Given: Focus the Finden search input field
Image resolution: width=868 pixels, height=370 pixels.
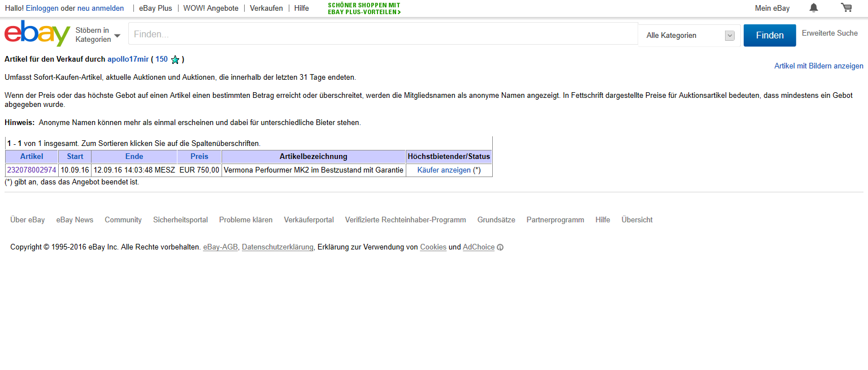Looking at the screenshot, I should tap(383, 34).
